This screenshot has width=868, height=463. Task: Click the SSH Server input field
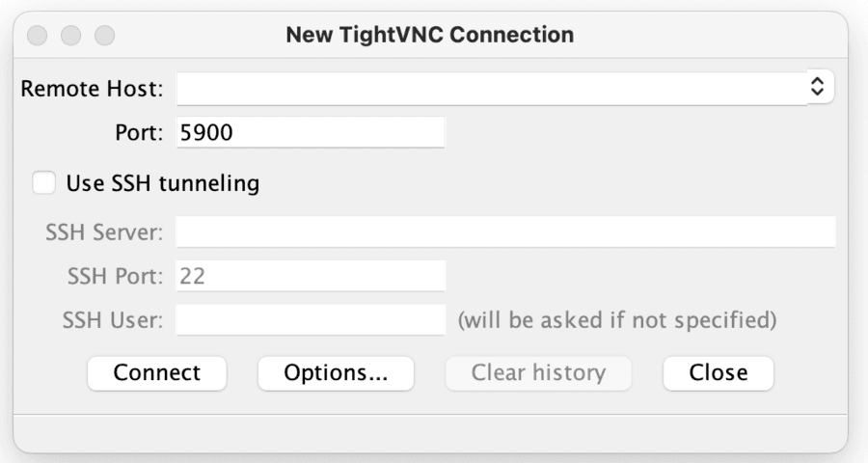[x=504, y=231]
